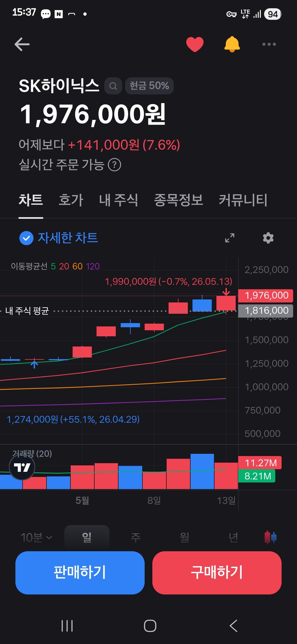Tap the Android system back button
The height and width of the screenshot is (644, 297).
click(x=233, y=626)
